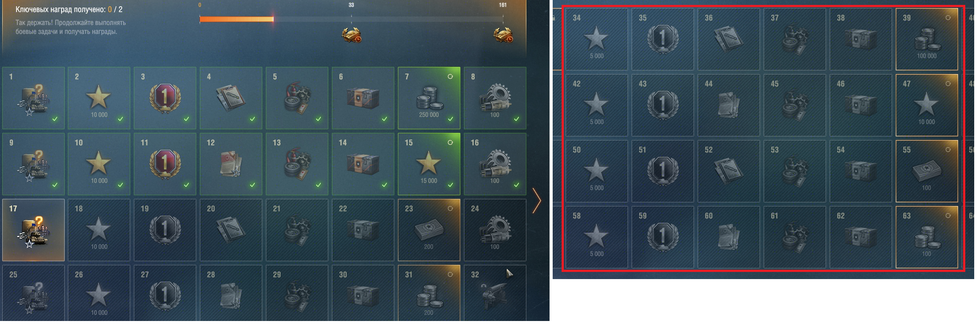The width and height of the screenshot is (980, 325).
Task: Select stage 55 bonds reward 100
Action: [927, 171]
